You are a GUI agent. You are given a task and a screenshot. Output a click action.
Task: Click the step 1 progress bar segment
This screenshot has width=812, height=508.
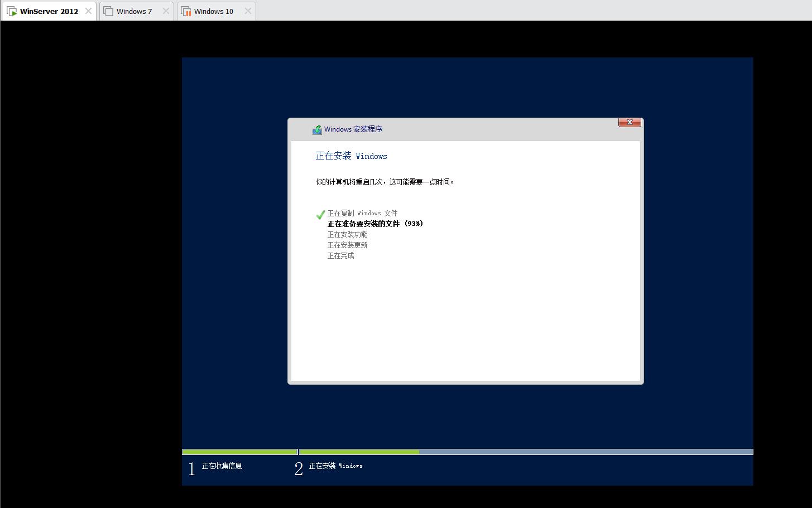pos(240,452)
